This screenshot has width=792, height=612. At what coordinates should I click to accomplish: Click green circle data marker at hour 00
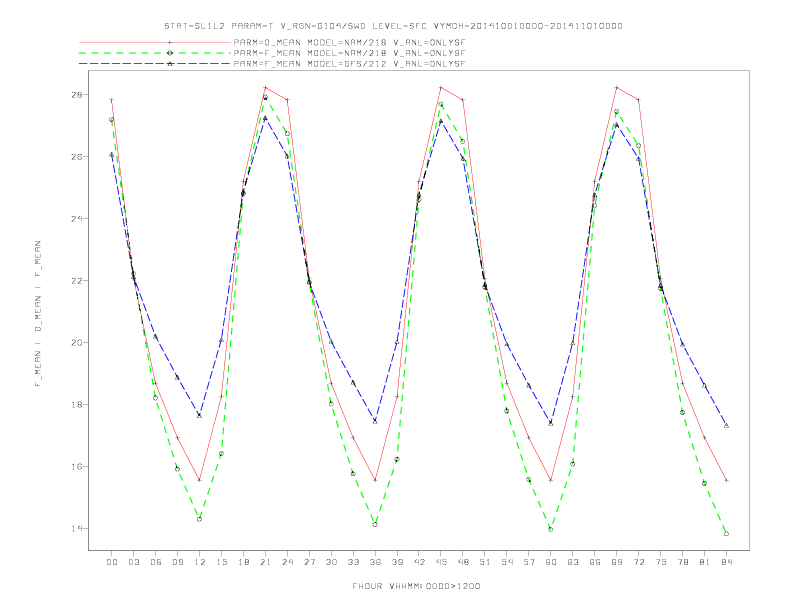pyautogui.click(x=112, y=120)
